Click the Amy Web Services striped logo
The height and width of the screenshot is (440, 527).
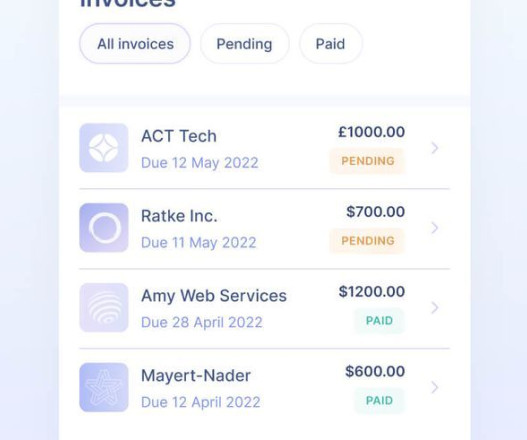pyautogui.click(x=104, y=308)
